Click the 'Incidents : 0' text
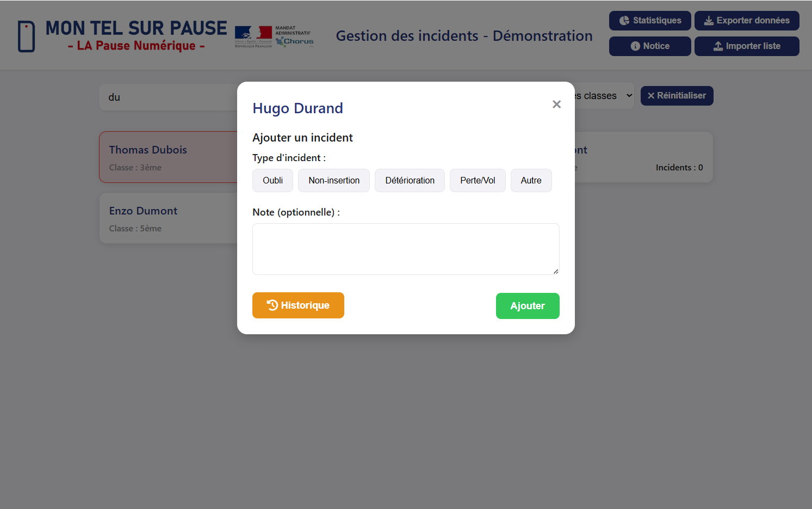This screenshot has width=812, height=509. point(679,168)
